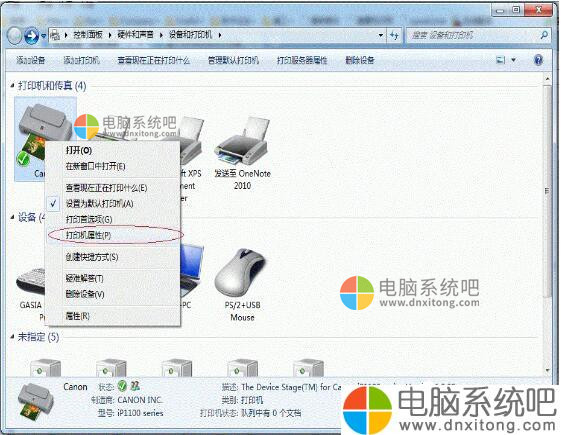Collapse the 打印机和传真 group
561x435 pixels.
coord(12,85)
